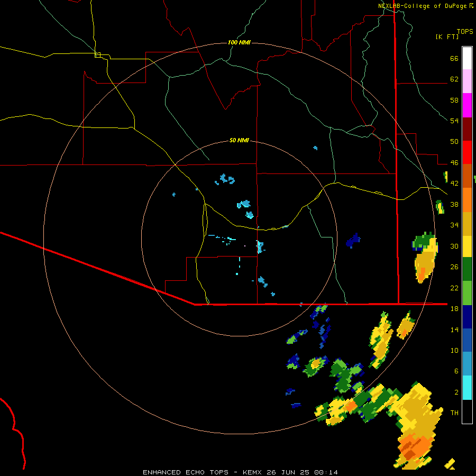
Task: Click the white swatch at the legend top
Action: (467, 58)
